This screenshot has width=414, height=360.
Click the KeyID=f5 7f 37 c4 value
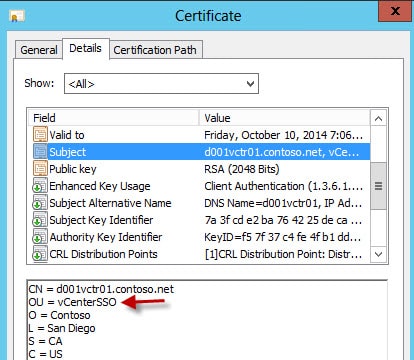click(283, 237)
